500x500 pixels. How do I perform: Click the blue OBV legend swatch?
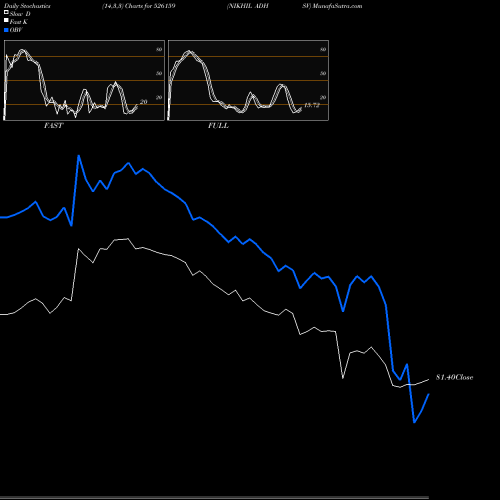[6, 30]
